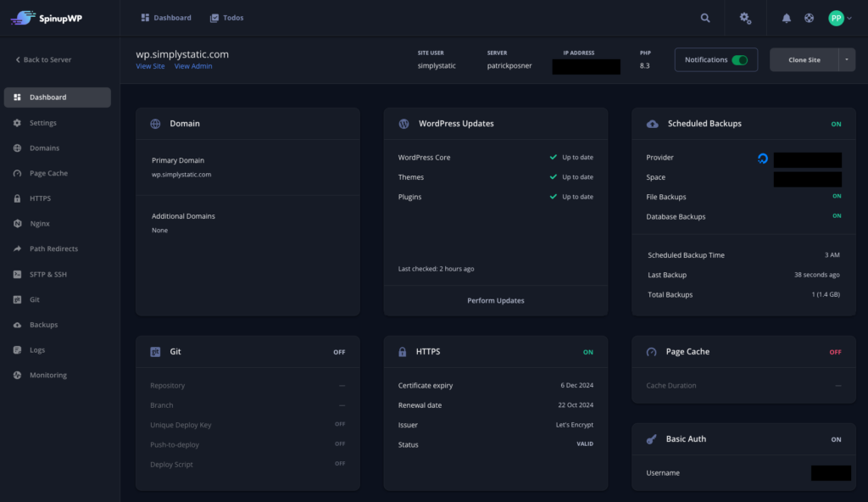Click the top nav Dashboard grid icon
The height and width of the screenshot is (502, 868).
[x=145, y=18]
